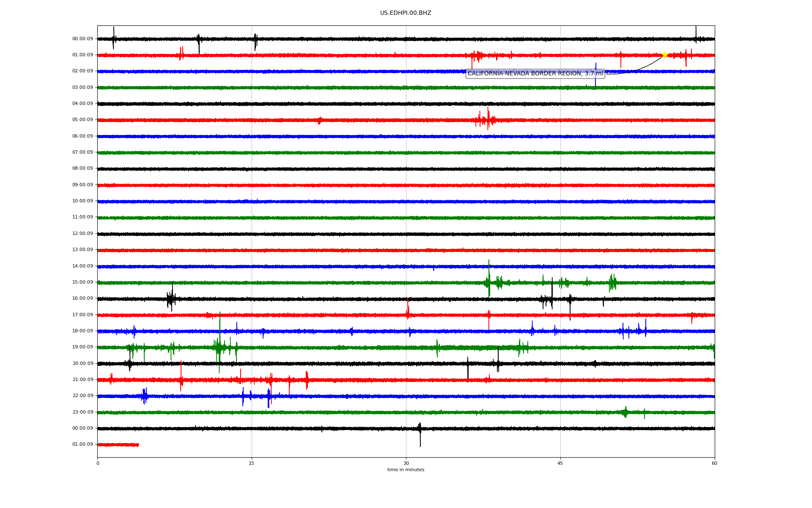Screen dimensions: 812x508
Task: Select the first 01:00:09 trace label near top
Action: [82, 55]
